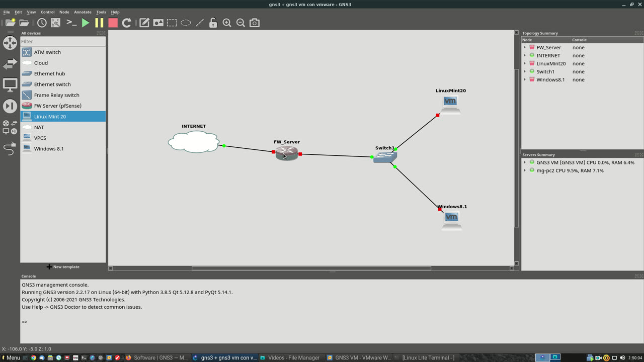Expand mg-pc2 server in Servers Summary
Screen dimensions: 644x362
point(525,171)
